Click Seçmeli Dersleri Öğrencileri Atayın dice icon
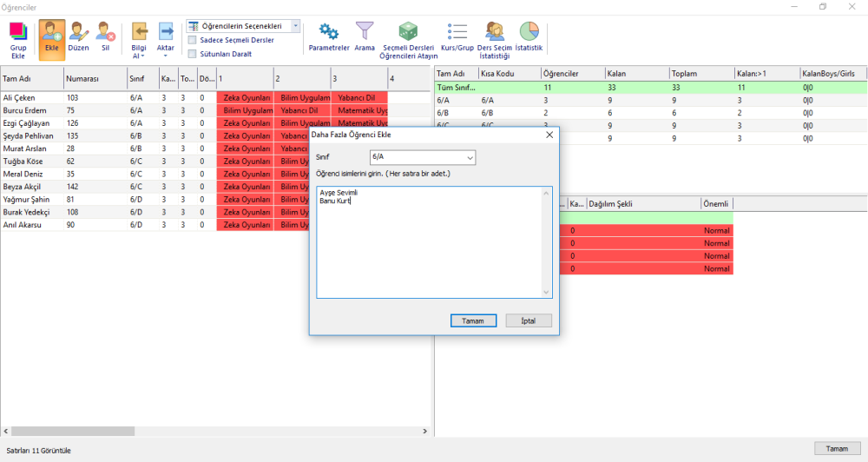 point(409,40)
